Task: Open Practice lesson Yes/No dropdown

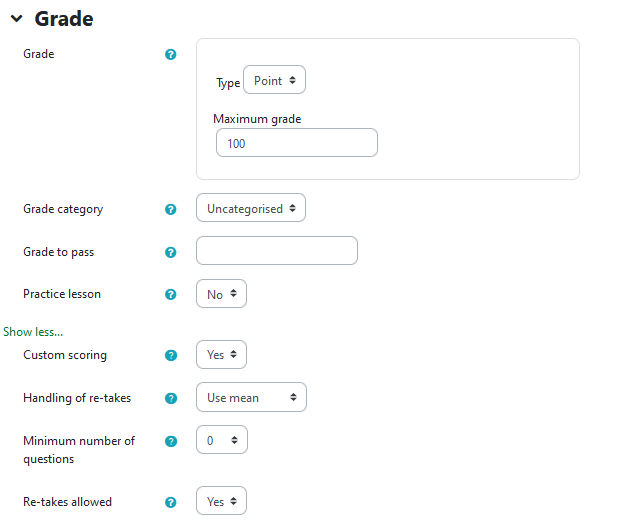Action: 221,294
